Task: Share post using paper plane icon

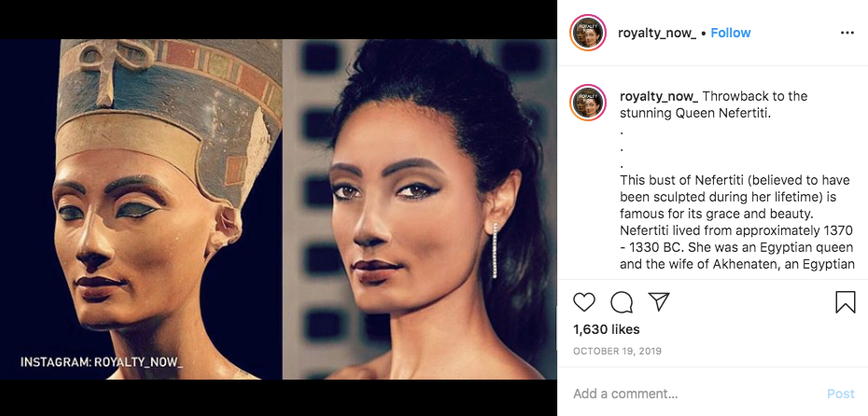Action: (659, 302)
